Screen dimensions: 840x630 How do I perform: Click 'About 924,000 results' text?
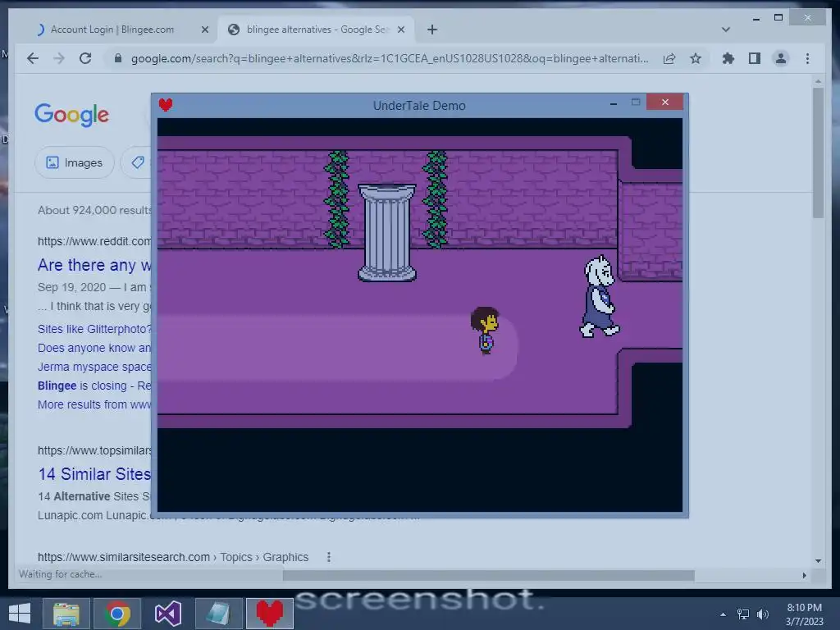(x=94, y=210)
